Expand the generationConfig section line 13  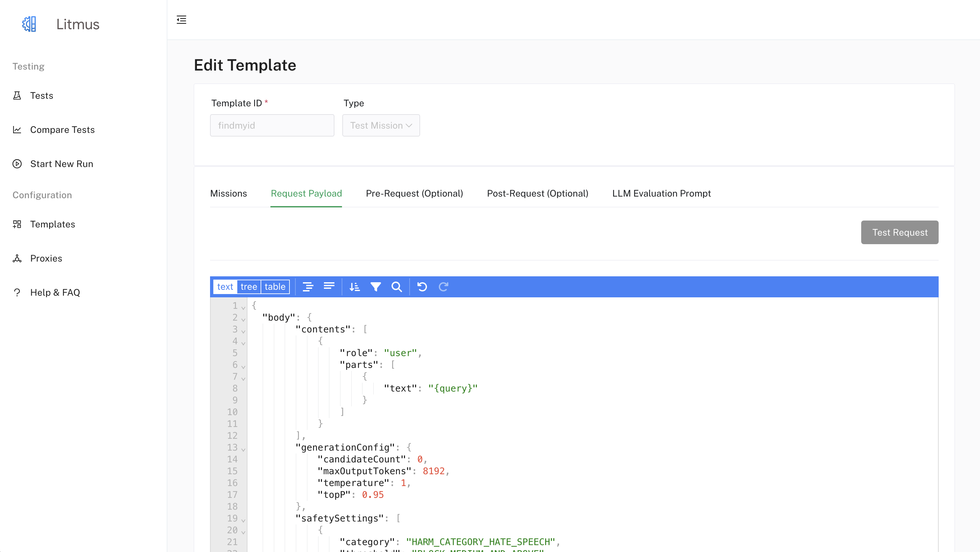(x=244, y=448)
